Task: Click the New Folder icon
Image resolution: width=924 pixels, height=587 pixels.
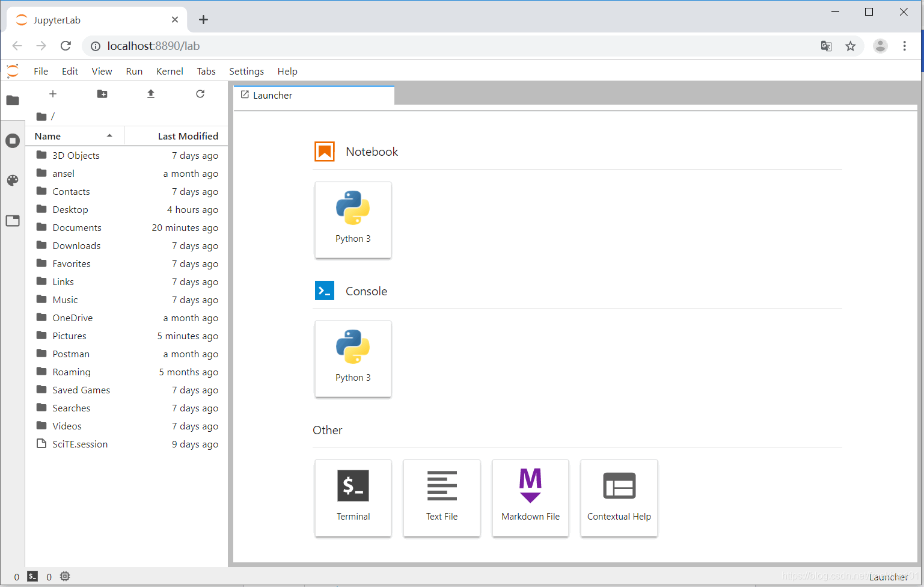Action: (x=102, y=94)
